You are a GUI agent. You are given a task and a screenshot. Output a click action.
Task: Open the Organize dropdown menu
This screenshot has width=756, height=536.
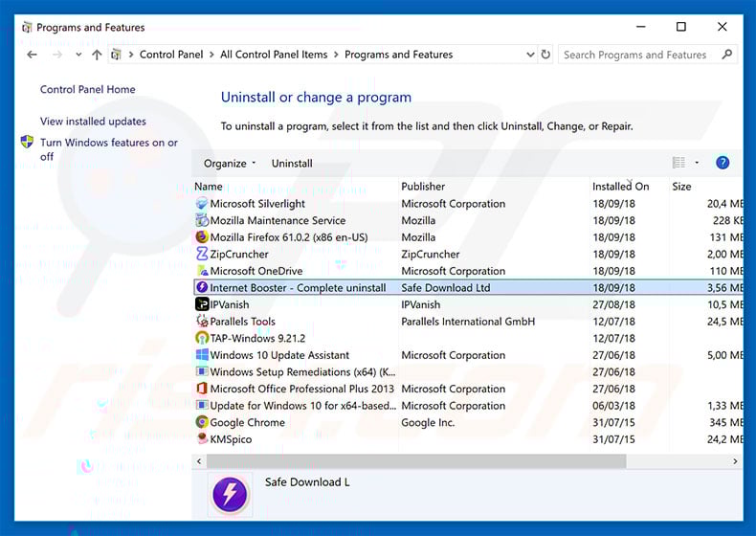pyautogui.click(x=230, y=163)
